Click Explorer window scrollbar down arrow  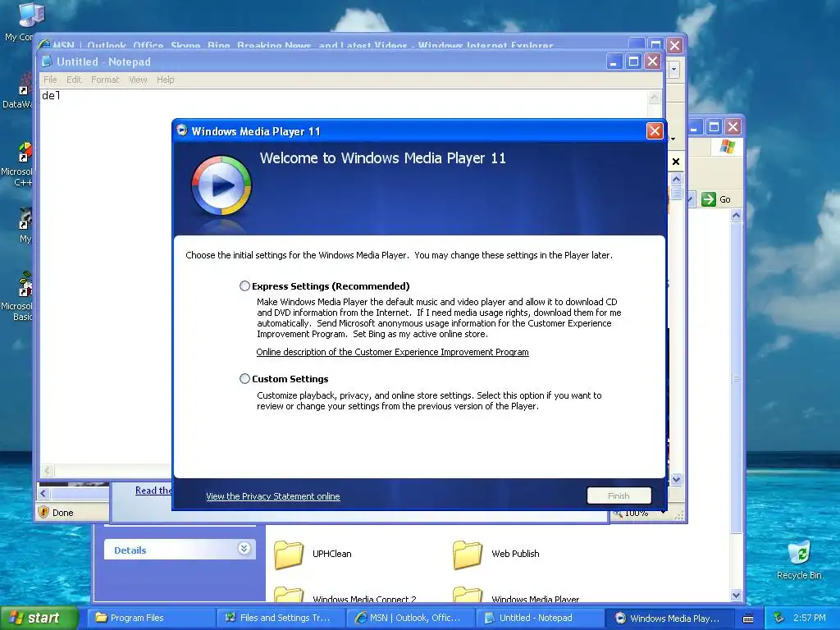(736, 596)
